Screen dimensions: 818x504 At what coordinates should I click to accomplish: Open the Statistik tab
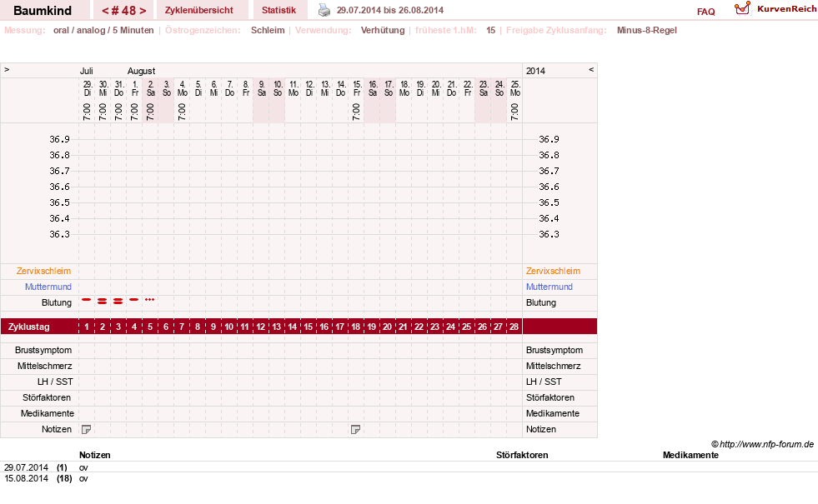[x=279, y=11]
